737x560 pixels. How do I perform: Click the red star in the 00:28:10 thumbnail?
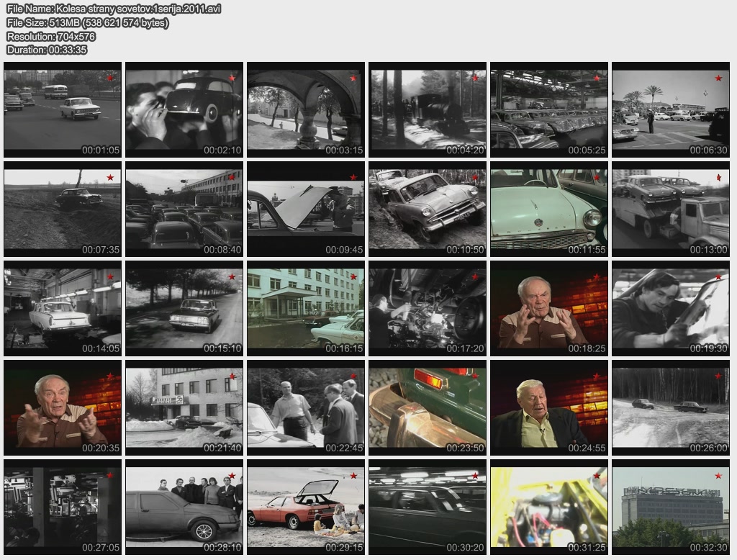click(232, 475)
